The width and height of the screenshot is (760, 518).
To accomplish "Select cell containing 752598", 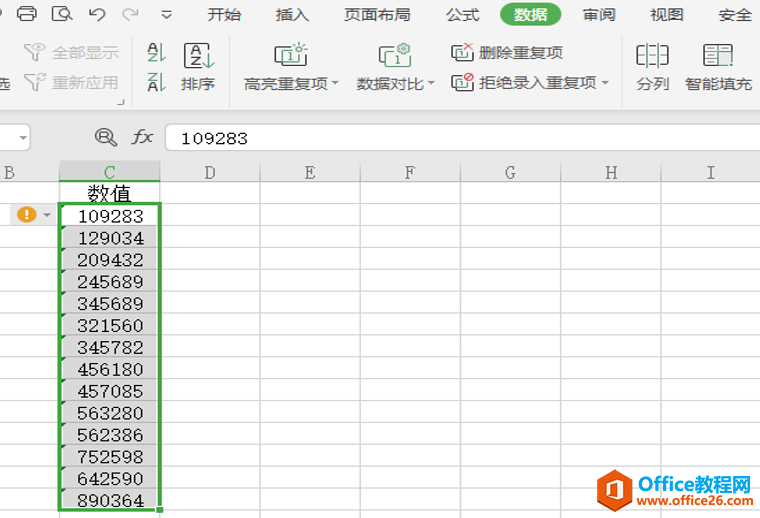I will click(x=110, y=456).
